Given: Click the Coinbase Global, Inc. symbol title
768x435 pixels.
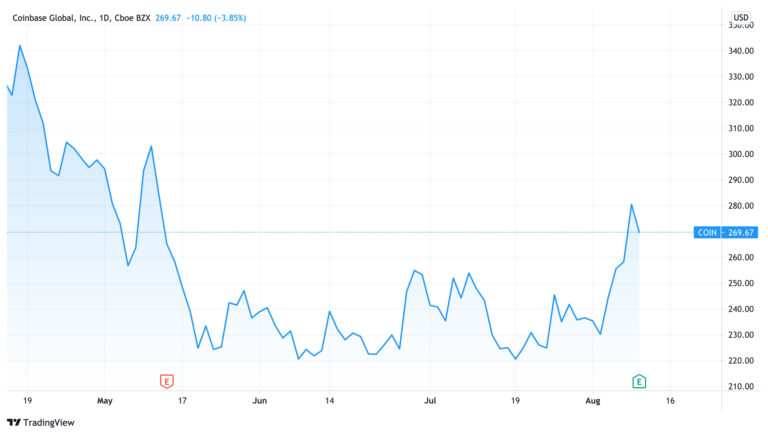Looking at the screenshot, I should [53, 18].
